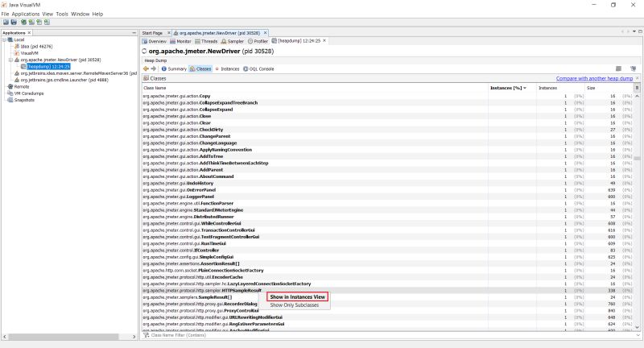Sort by Instances [%] column header
Image resolution: width=644 pixels, height=348 pixels.
pyautogui.click(x=512, y=88)
